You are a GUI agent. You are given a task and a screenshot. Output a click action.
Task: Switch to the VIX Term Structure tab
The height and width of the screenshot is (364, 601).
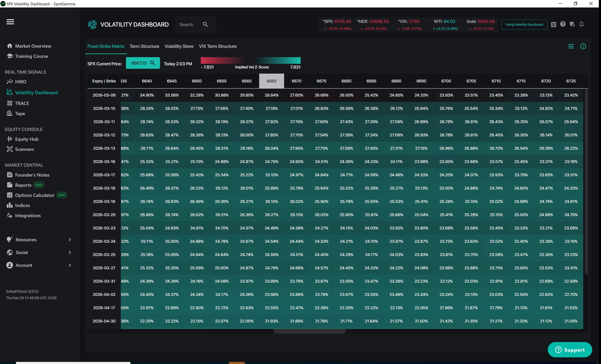coord(218,46)
